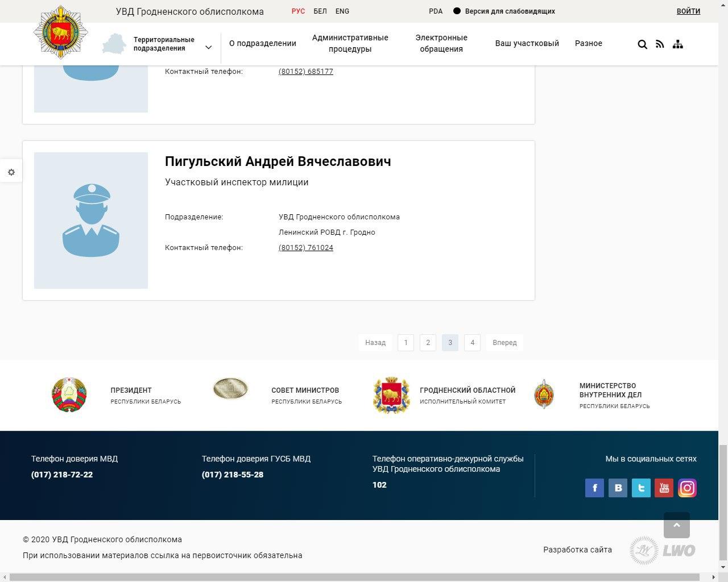Open the VK social icon

point(618,488)
